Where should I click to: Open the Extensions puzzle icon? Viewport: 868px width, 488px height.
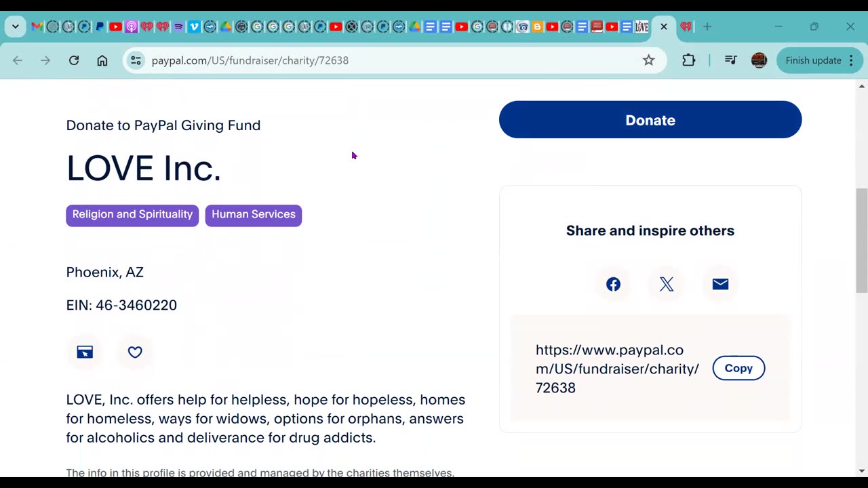pos(689,60)
